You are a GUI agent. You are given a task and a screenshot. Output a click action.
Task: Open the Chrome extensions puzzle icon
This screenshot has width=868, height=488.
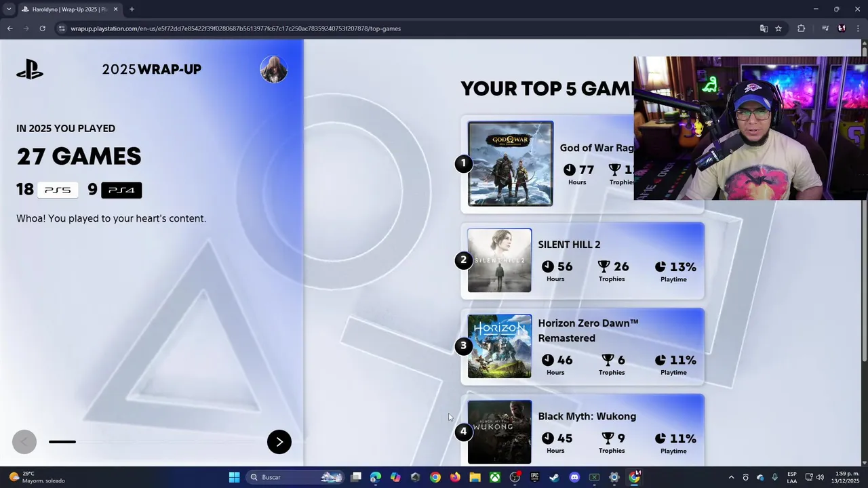(802, 28)
